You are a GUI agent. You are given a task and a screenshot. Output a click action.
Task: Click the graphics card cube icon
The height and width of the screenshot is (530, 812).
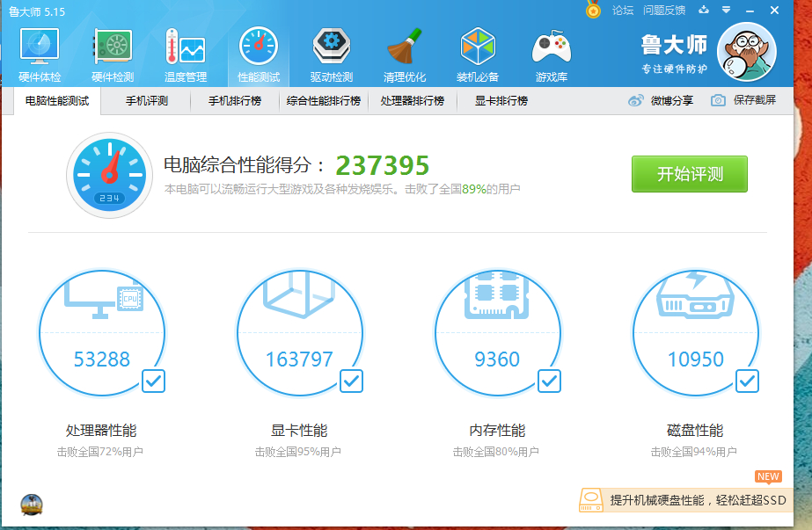[x=299, y=294]
